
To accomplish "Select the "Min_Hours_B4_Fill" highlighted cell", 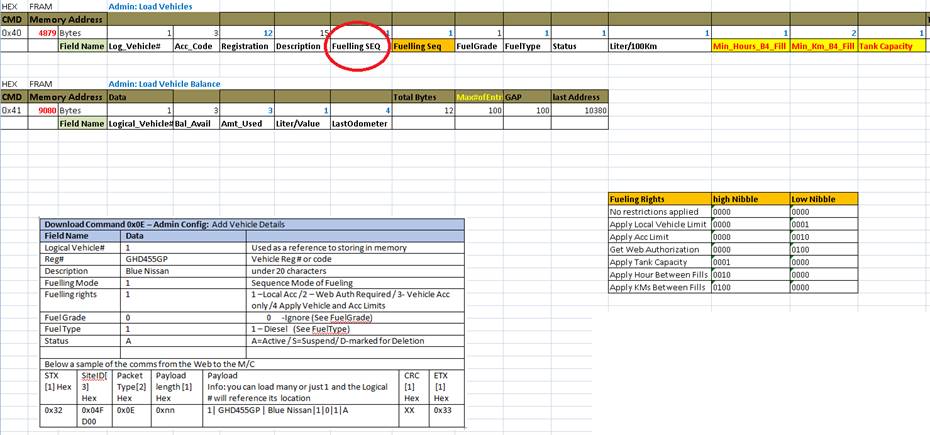I will (x=749, y=46).
